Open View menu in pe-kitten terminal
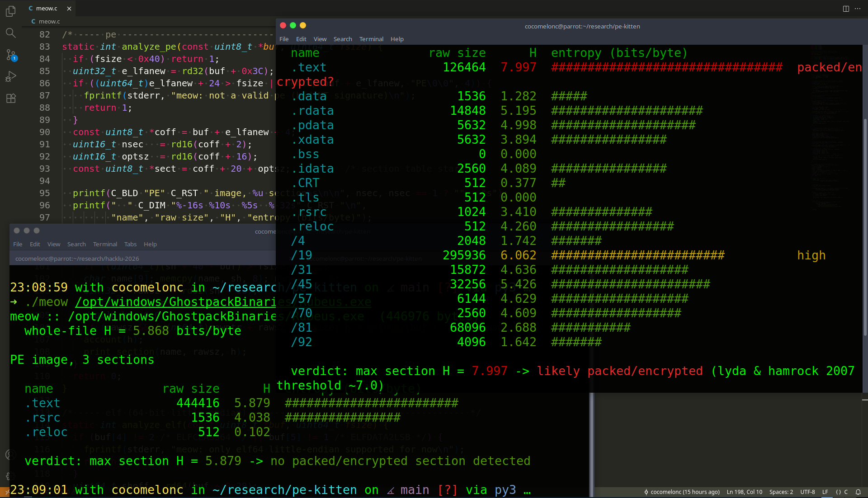 [x=320, y=39]
